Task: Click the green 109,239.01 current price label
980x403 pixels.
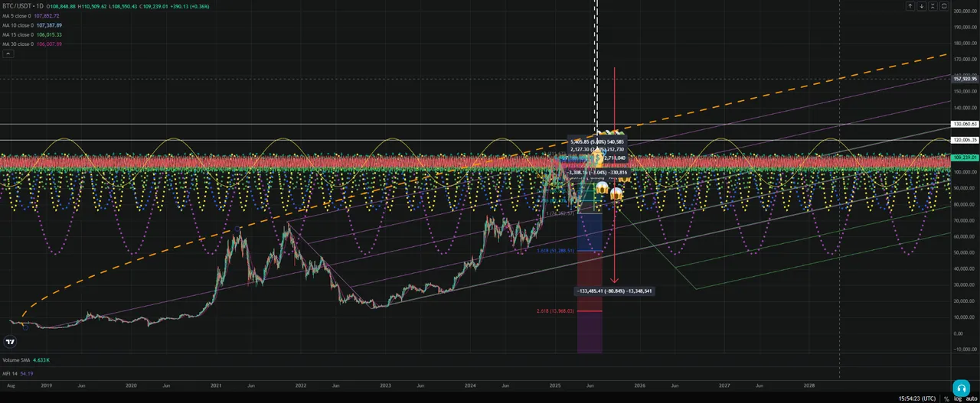Action: (964, 157)
